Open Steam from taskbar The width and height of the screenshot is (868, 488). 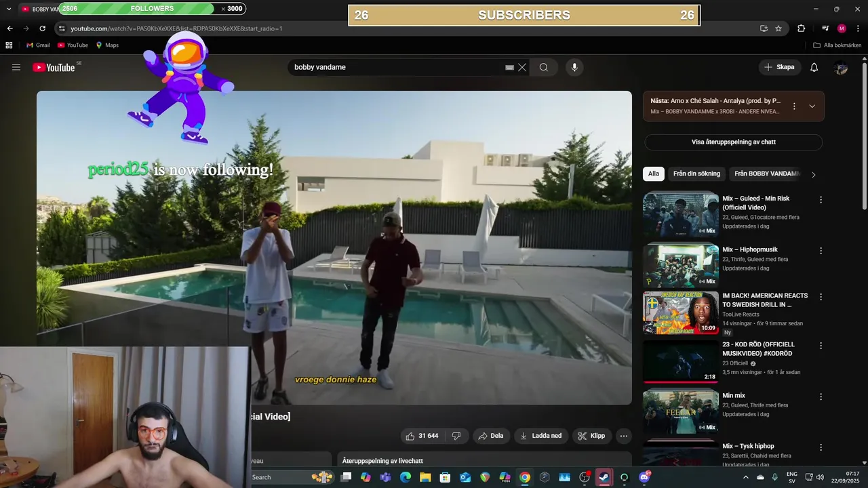(604, 477)
